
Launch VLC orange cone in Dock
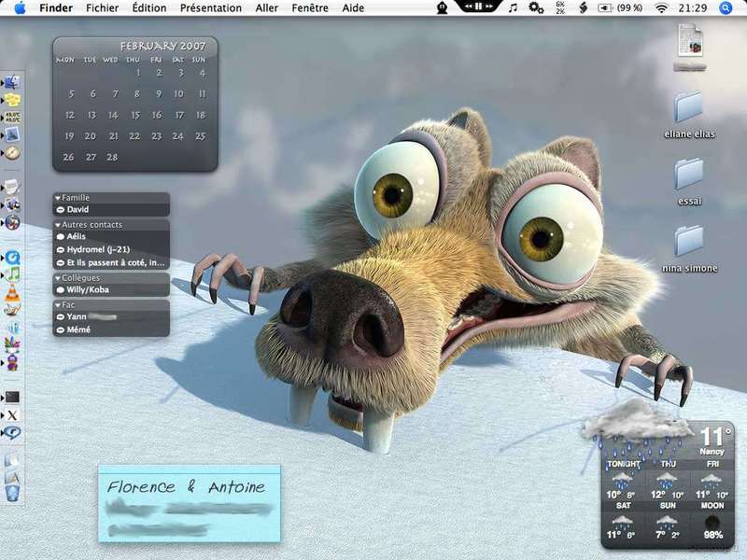tap(12, 292)
